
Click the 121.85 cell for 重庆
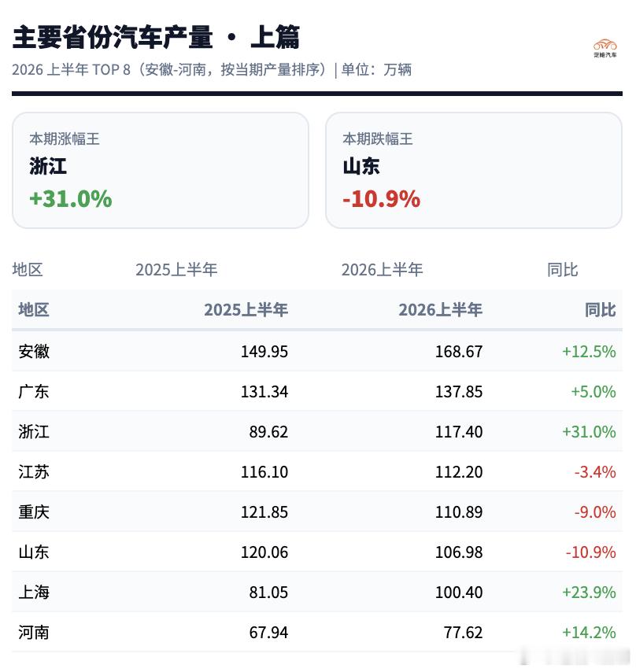pyautogui.click(x=264, y=512)
